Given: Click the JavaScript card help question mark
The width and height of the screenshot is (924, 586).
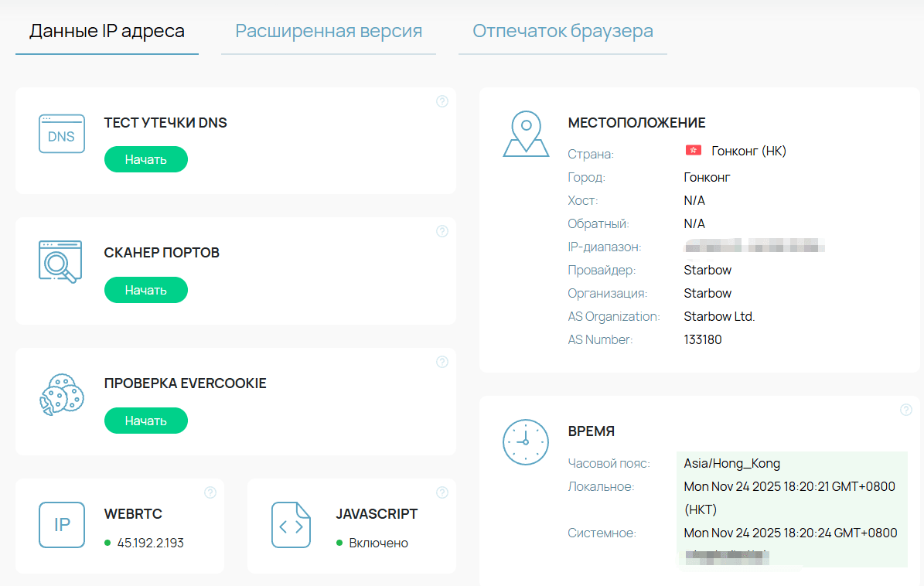Looking at the screenshot, I should (442, 492).
